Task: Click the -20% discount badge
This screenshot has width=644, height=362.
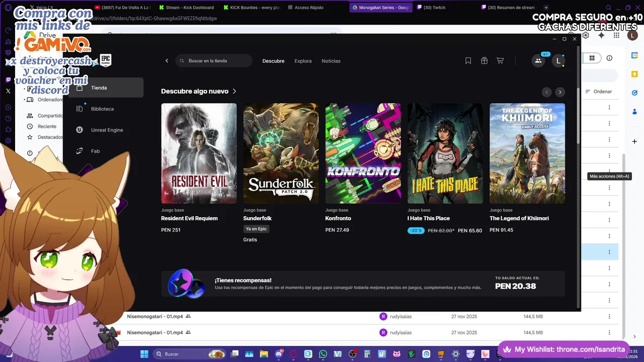Action: 416,230
